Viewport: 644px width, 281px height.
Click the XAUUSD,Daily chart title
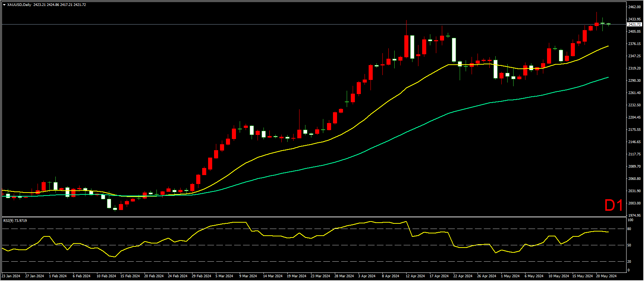(x=19, y=5)
